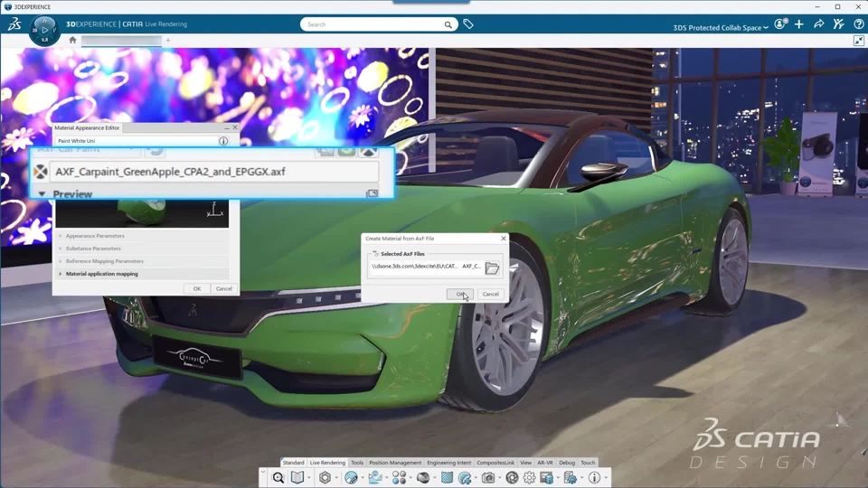The image size is (868, 488).
Task: Click the detach preview window icon
Action: pos(372,193)
